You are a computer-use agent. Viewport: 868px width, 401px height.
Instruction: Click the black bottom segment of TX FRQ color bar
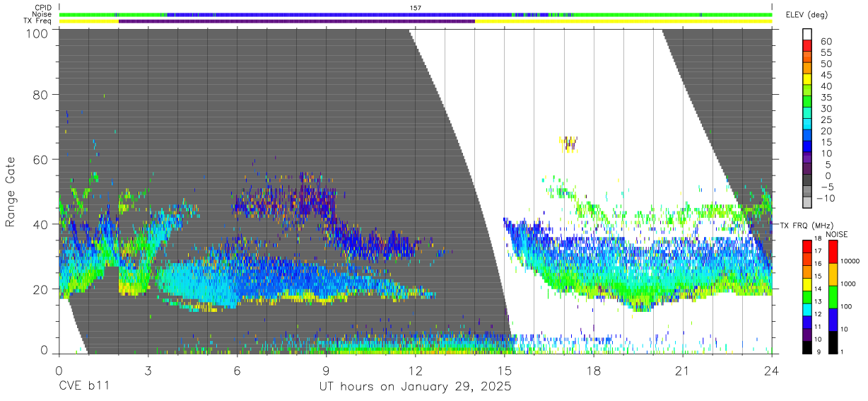point(807,347)
